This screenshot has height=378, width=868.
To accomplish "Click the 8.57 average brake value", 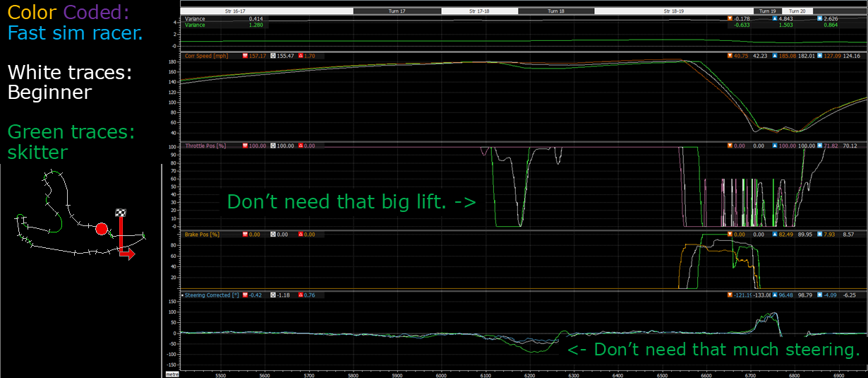I will (x=848, y=234).
